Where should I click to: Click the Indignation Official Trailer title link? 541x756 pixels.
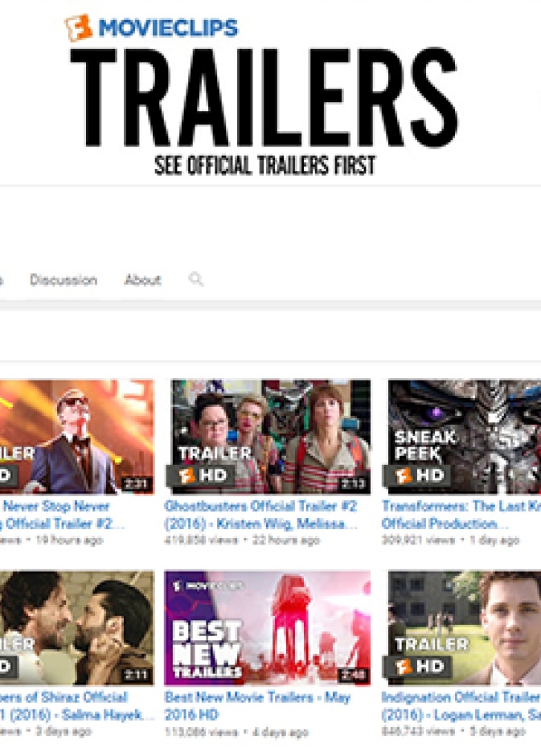click(x=461, y=706)
